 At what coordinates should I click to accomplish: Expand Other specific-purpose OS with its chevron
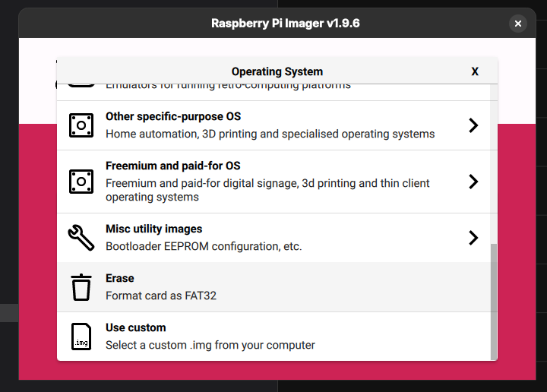(x=473, y=125)
